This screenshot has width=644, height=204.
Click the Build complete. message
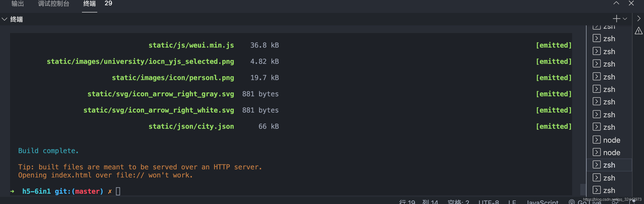(48, 151)
